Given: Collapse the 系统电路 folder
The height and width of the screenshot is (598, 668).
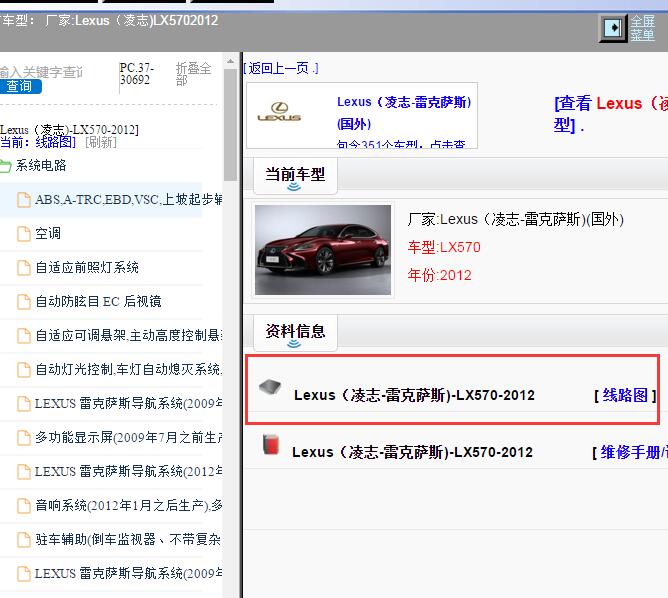Looking at the screenshot, I should click(41, 165).
